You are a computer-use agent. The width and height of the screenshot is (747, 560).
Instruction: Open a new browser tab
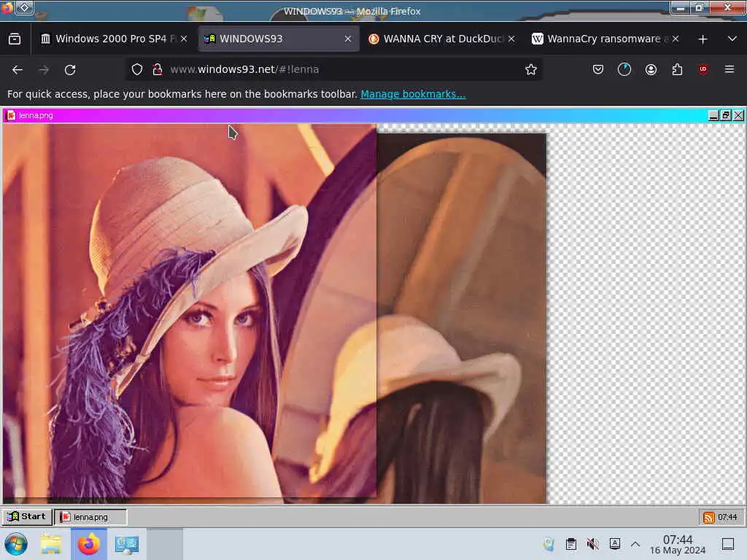click(x=703, y=39)
